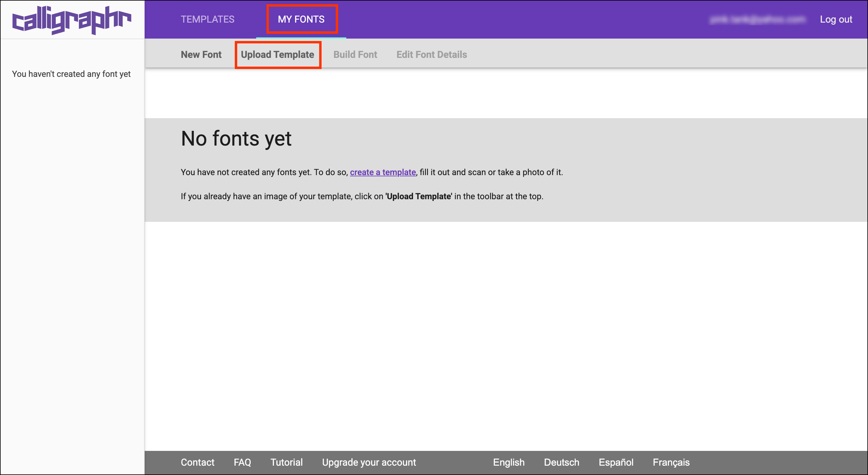Click New Font in toolbar
The height and width of the screenshot is (475, 868).
coord(201,55)
